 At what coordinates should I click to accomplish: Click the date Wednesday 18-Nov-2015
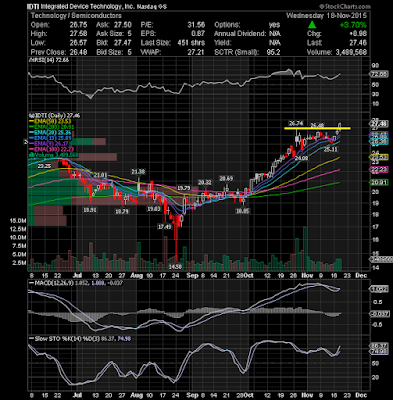pos(326,16)
